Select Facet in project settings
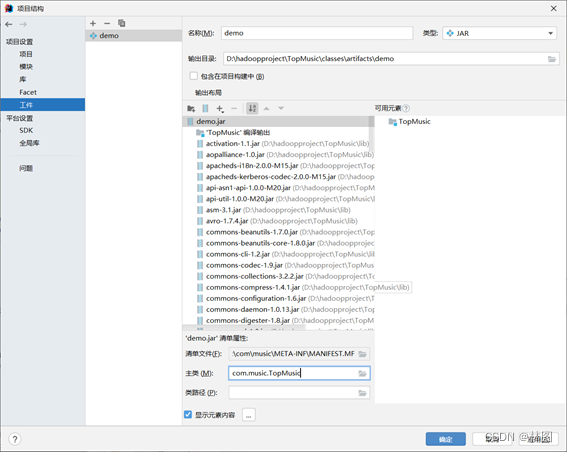Screen dimensions: 567x452 [x=28, y=92]
